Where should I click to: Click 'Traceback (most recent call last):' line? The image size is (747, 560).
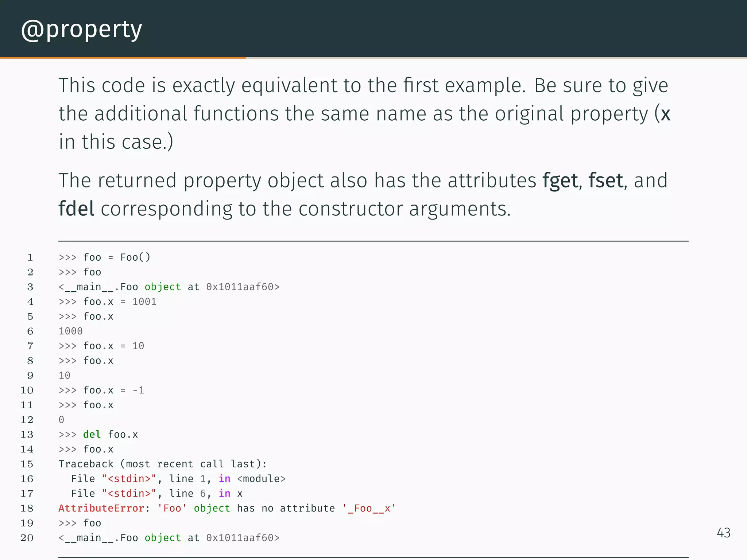pos(163,464)
